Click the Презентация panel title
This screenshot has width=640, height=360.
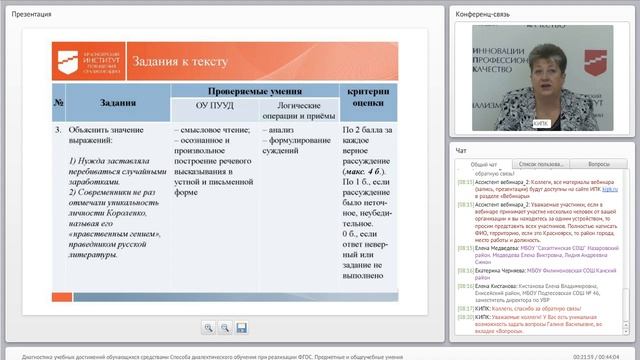[x=31, y=14]
